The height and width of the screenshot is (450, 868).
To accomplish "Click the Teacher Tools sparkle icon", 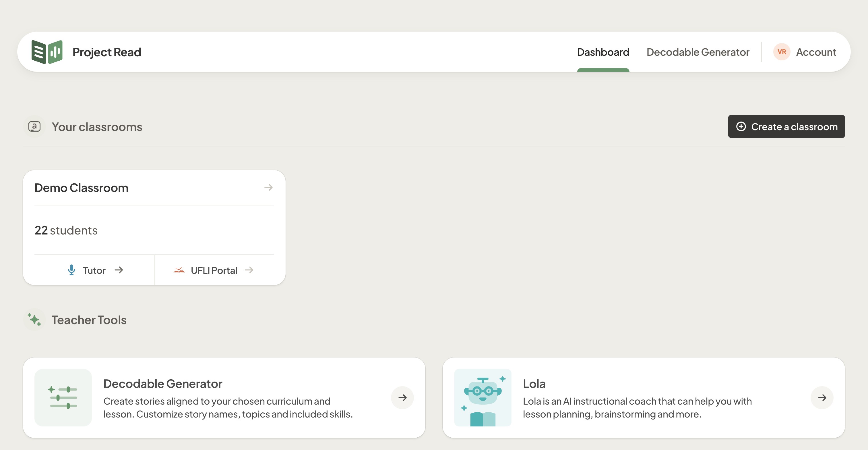I will pos(34,320).
